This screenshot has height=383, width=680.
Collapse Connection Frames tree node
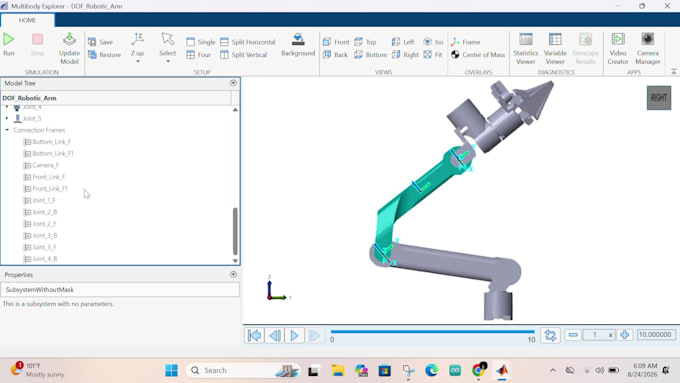pos(7,130)
